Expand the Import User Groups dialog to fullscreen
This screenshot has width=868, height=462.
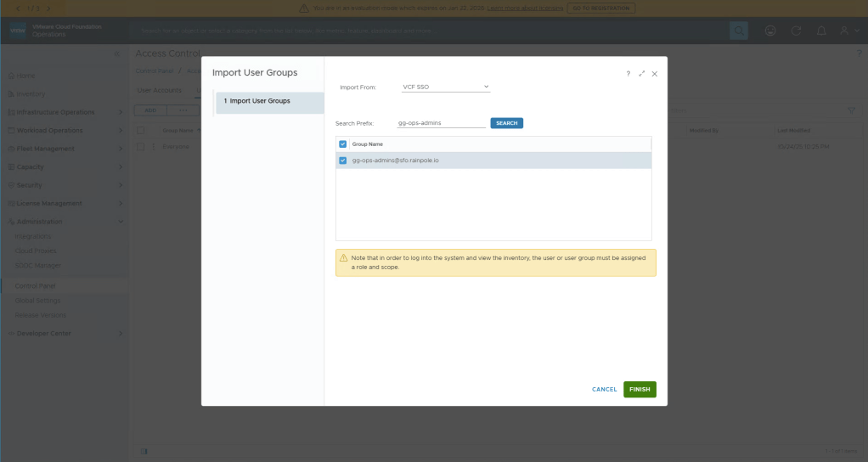point(642,74)
